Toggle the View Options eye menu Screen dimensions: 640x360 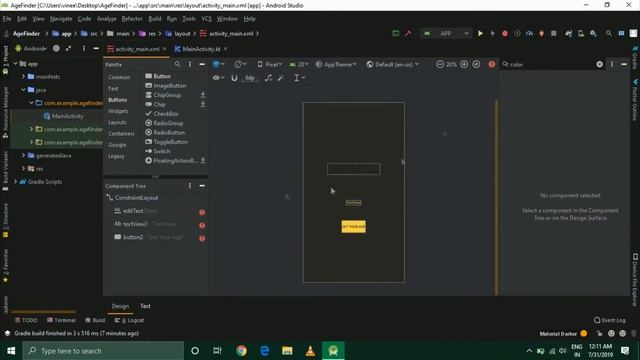[218, 78]
